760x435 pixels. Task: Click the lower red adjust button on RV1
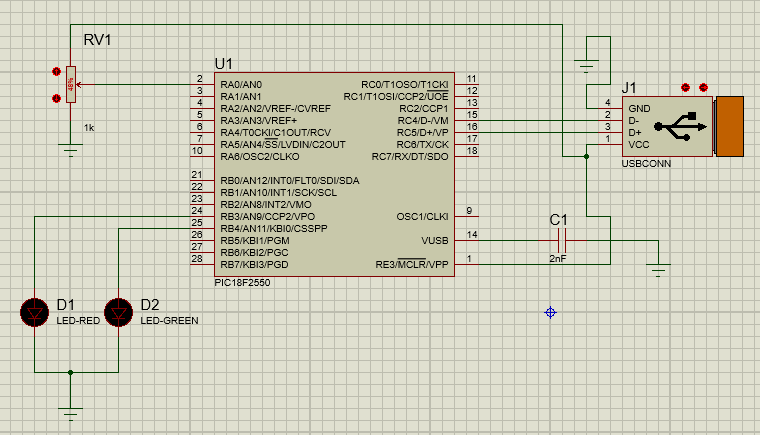[x=56, y=98]
